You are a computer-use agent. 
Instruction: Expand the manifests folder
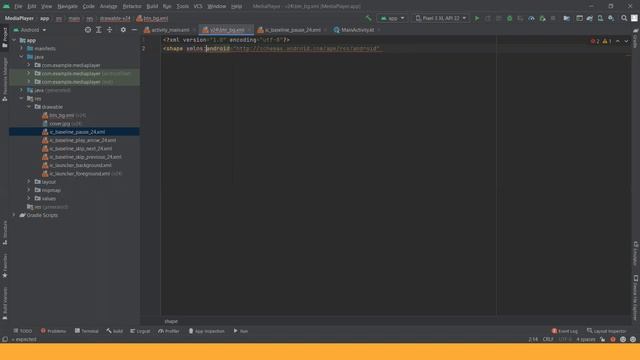point(22,48)
